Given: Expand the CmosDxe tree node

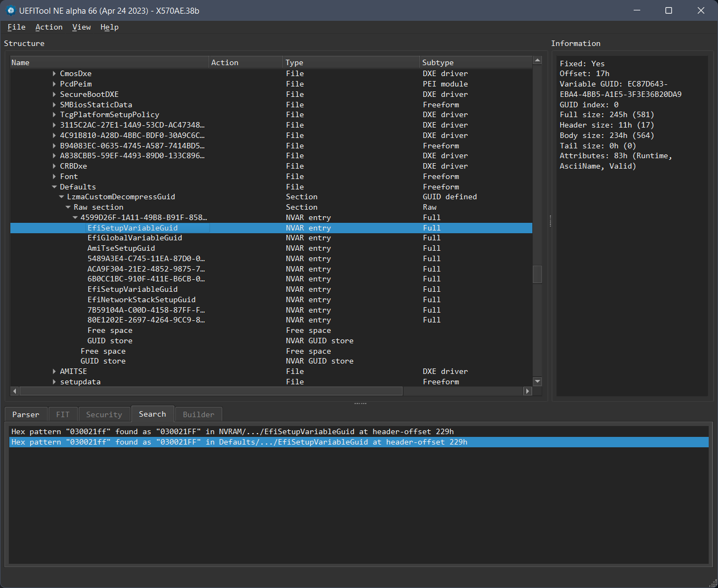Looking at the screenshot, I should click(x=54, y=73).
